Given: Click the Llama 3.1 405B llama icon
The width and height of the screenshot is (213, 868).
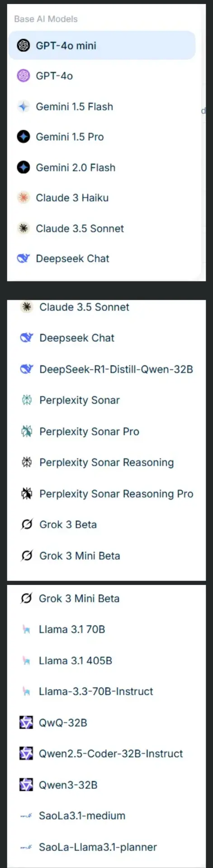Looking at the screenshot, I should click(26, 660).
